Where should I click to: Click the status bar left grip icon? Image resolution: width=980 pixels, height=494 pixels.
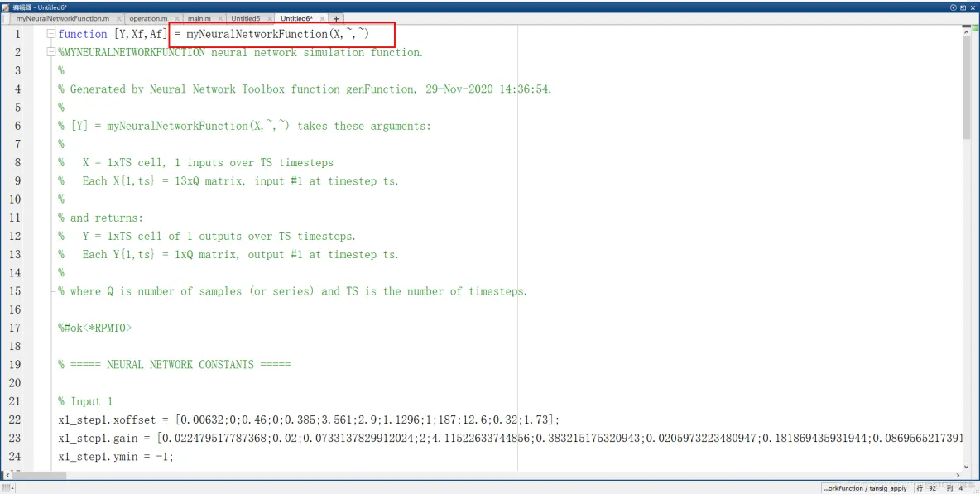point(8,488)
